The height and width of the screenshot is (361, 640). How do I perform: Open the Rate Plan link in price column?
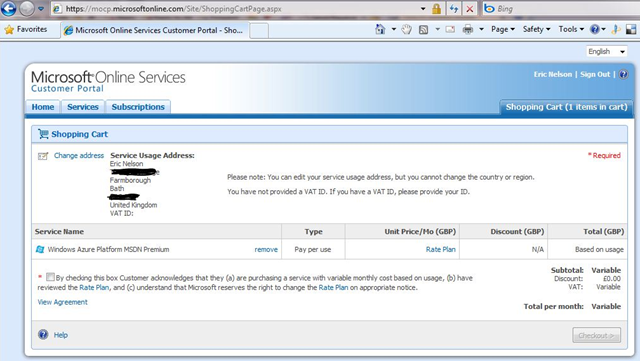pyautogui.click(x=441, y=250)
